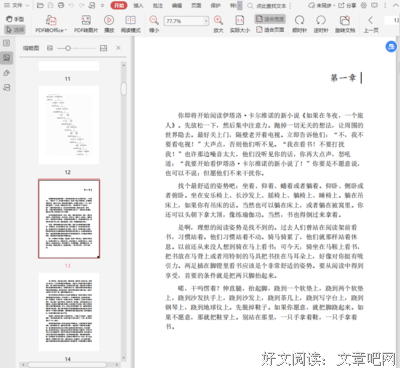This screenshot has width=400, height=368.
Task: Toggle 适合页面 fit page
Action: [x=270, y=30]
